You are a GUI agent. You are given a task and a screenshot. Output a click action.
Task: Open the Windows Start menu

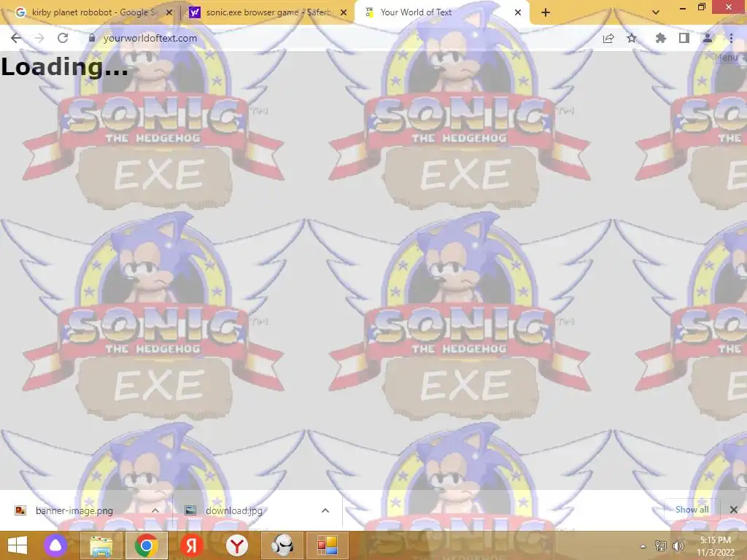click(x=18, y=545)
